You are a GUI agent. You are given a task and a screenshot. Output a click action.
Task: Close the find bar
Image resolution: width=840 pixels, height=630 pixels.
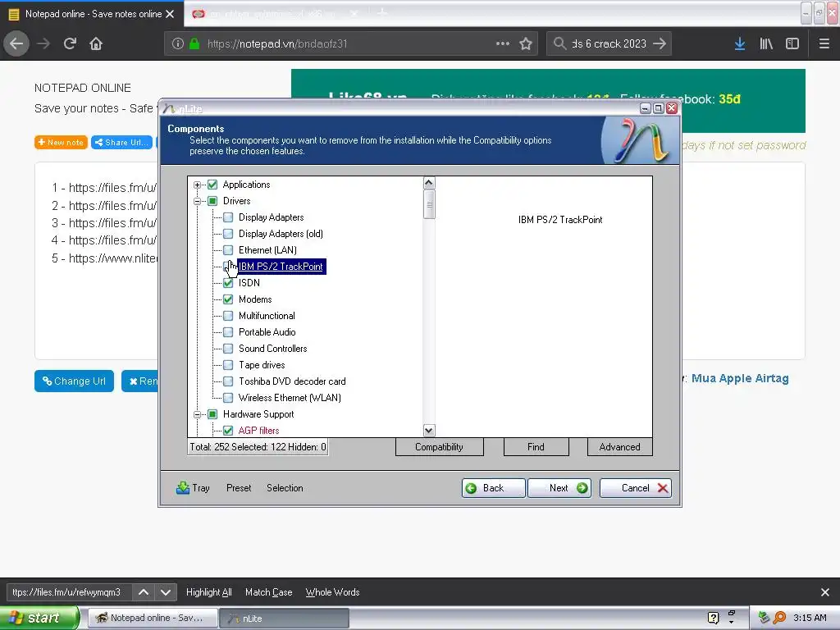(x=825, y=592)
